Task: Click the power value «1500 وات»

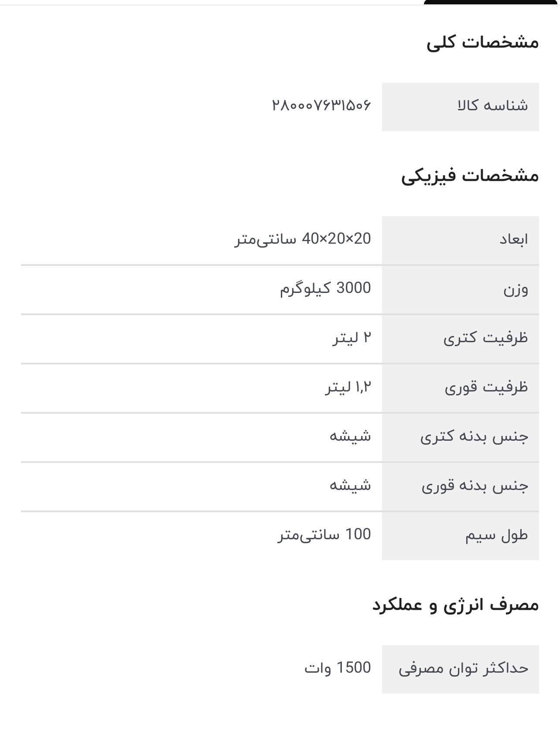Action: 338,668
